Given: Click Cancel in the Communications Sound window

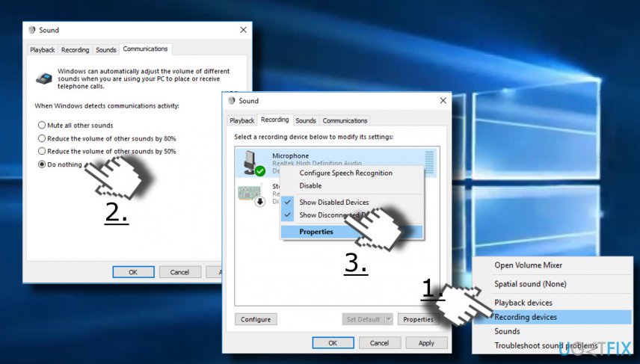Looking at the screenshot, I should (179, 272).
